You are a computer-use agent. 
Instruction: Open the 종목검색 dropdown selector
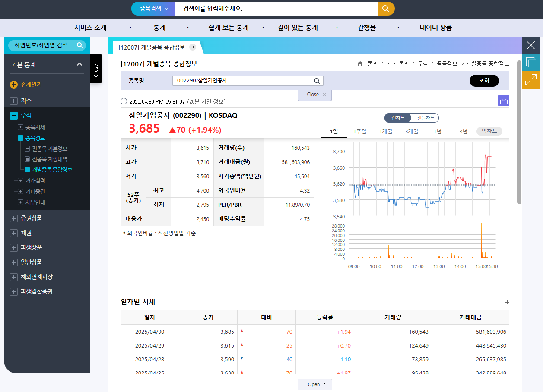pos(153,9)
